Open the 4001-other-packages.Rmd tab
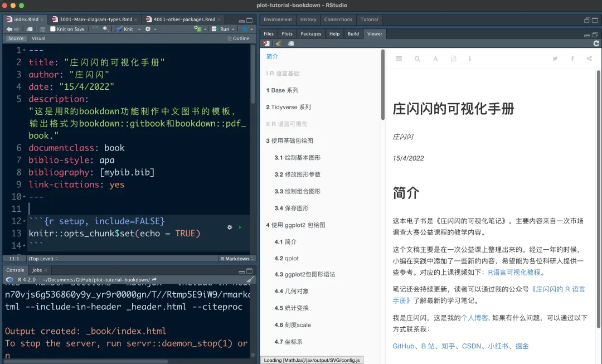Screen dimensions: 602x364 185,19
